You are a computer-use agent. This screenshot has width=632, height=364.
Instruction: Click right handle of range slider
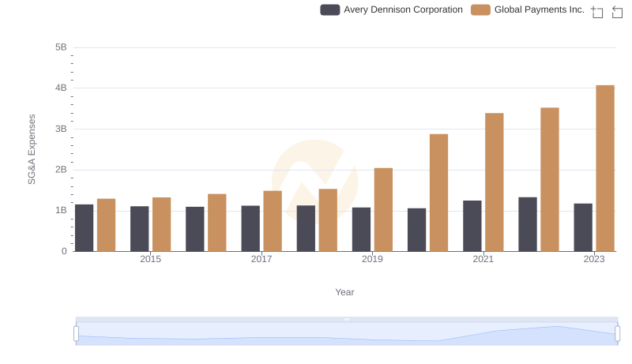click(x=617, y=333)
